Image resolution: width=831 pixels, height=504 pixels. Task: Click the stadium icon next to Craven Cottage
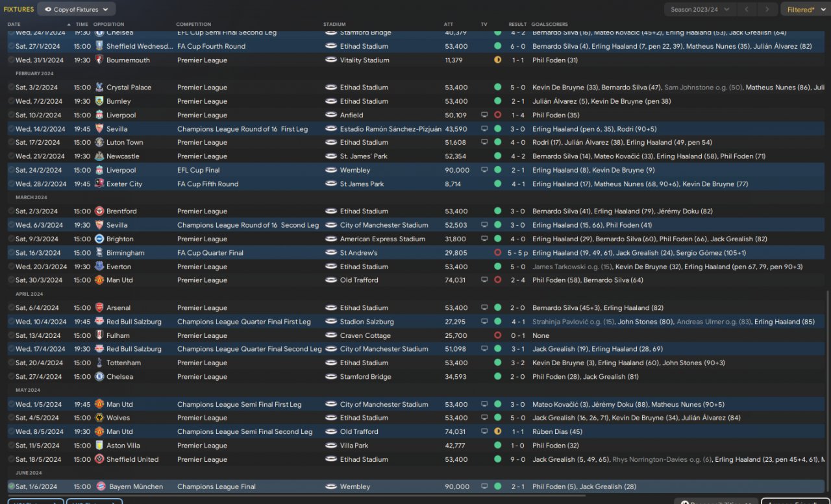tap(331, 335)
